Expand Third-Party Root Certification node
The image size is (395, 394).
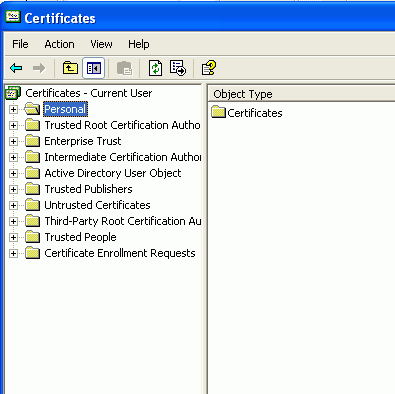pos(13,221)
